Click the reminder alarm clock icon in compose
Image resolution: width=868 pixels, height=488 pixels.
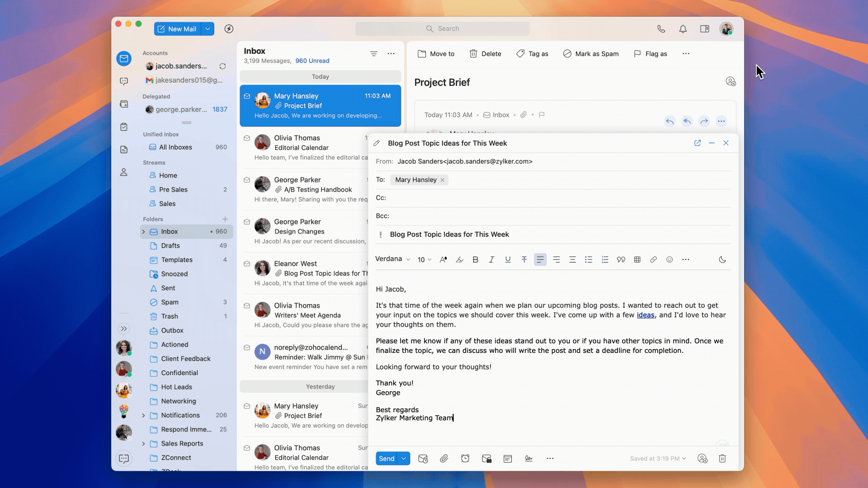pos(465,459)
